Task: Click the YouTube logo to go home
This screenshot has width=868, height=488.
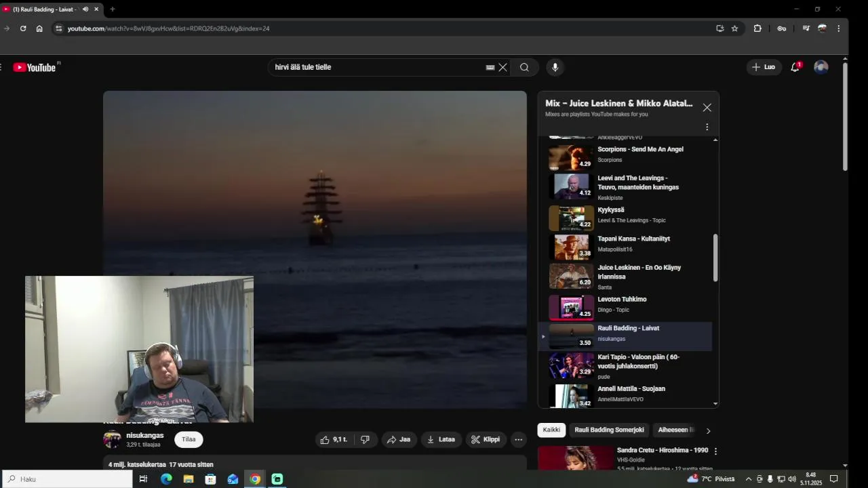Action: (35, 67)
